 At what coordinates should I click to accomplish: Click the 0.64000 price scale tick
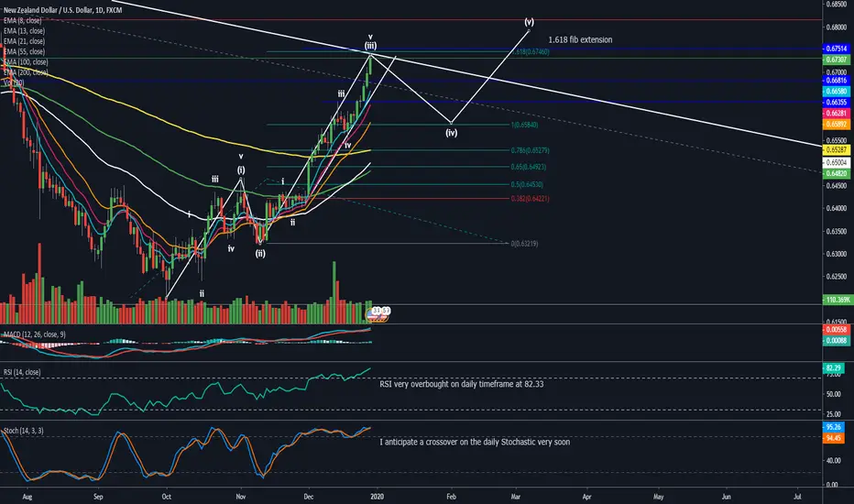(x=837, y=208)
